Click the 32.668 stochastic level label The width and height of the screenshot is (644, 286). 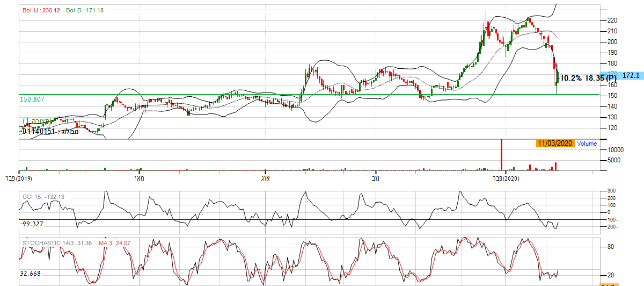pyautogui.click(x=30, y=273)
